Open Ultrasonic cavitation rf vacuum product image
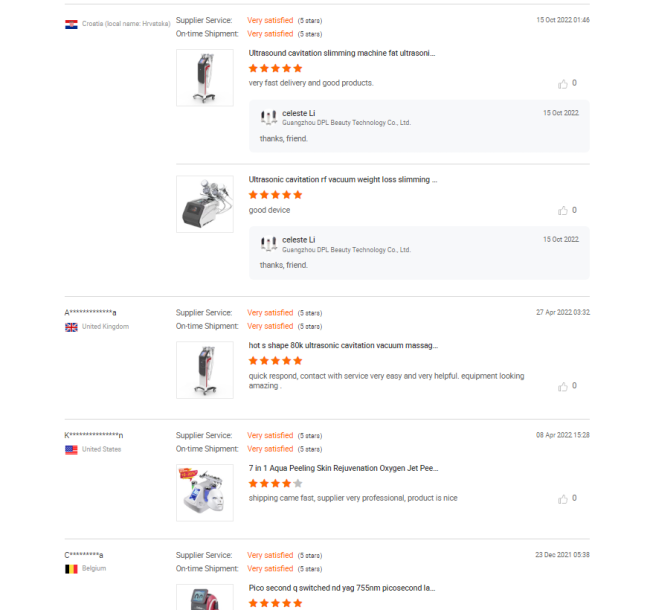Viewport: 650px width, 610px height. (204, 204)
